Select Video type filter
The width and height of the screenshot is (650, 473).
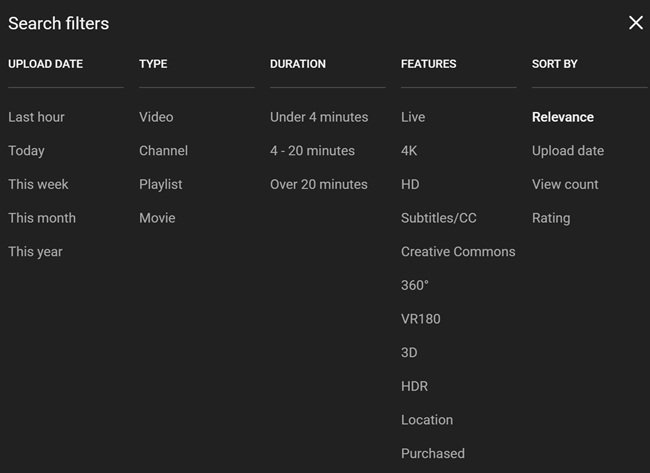[x=156, y=117]
